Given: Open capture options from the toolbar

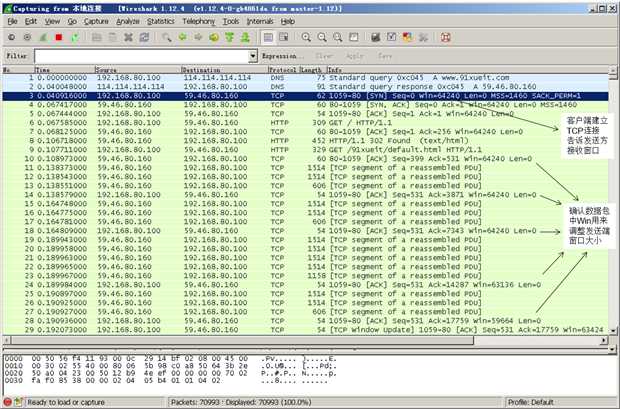Looking at the screenshot, I should [27, 38].
